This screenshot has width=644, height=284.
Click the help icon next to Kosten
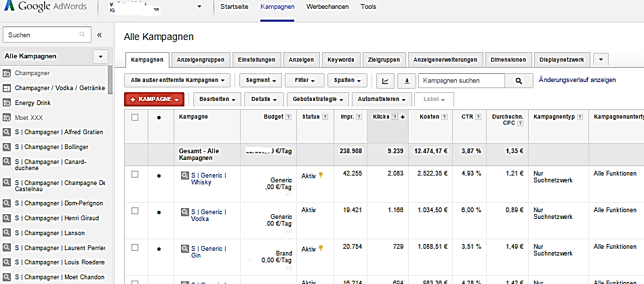[444, 117]
